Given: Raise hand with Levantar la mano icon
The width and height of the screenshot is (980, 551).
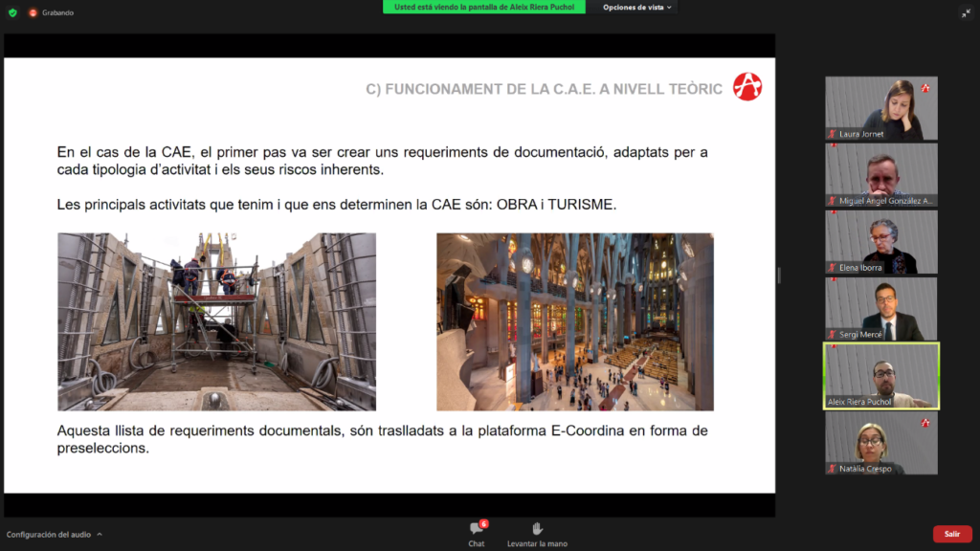Looking at the screenshot, I should (537, 528).
